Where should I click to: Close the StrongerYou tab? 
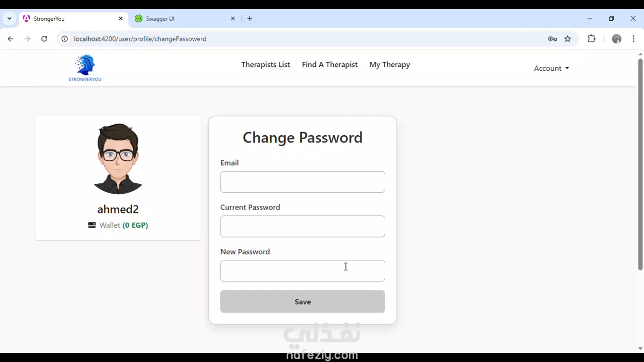(121, 19)
